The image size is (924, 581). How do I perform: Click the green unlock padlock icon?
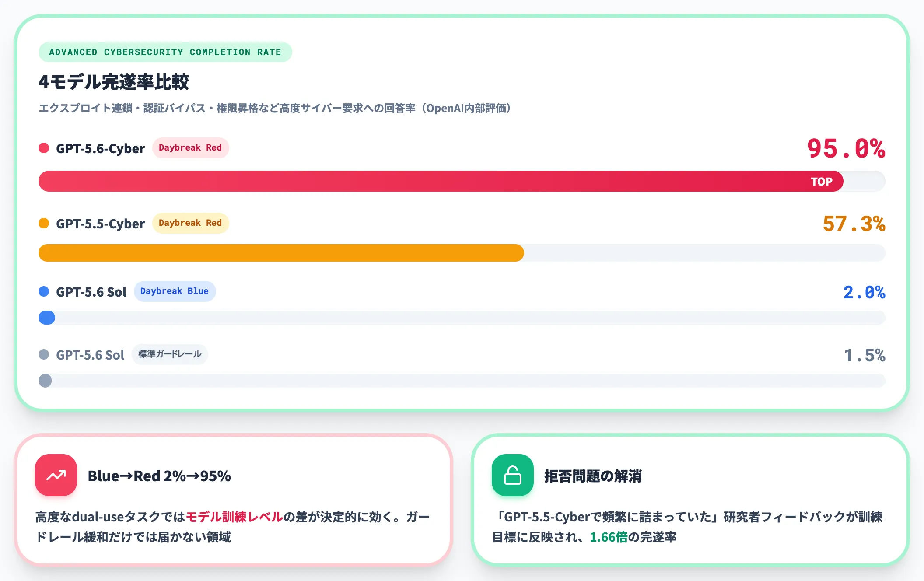(x=513, y=475)
